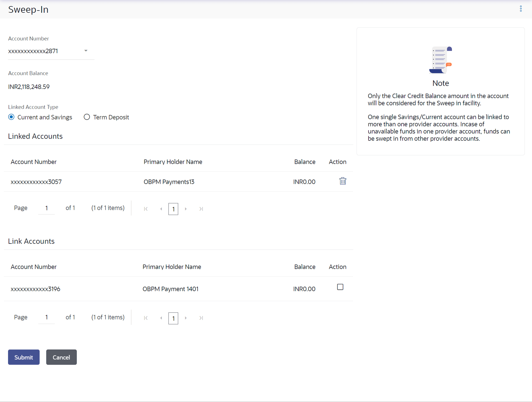Submit the sweep-in form
The width and height of the screenshot is (532, 402).
tap(24, 357)
